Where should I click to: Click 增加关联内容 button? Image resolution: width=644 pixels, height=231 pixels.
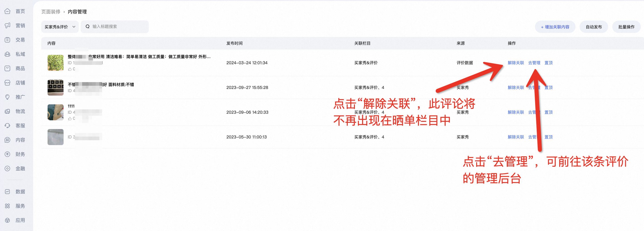click(555, 27)
